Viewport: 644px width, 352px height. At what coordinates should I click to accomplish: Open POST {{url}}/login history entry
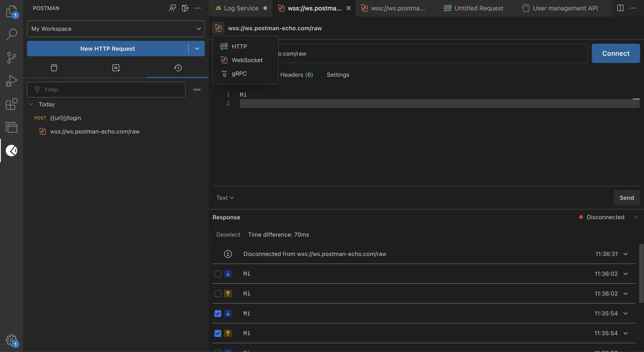click(115, 118)
